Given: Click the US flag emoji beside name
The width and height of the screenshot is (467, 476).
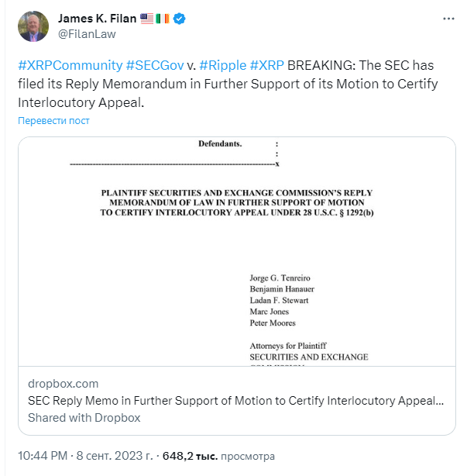Looking at the screenshot, I should coord(147,19).
